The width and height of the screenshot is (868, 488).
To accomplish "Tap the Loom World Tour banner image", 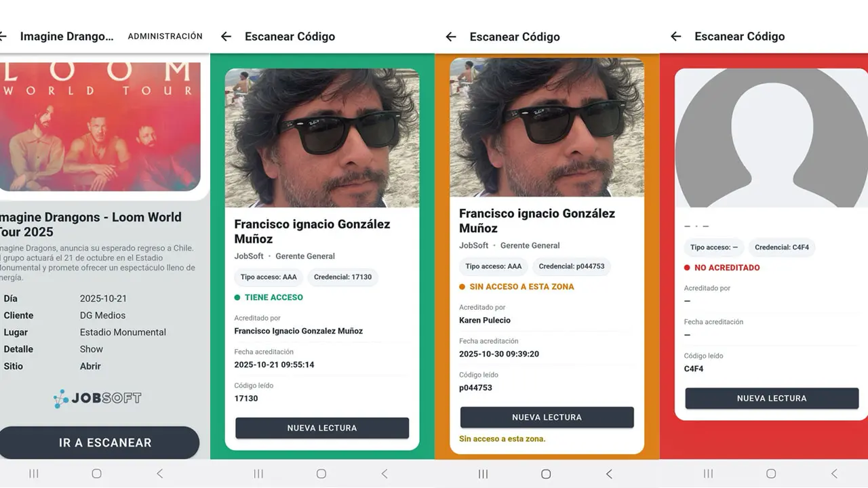I will point(100,125).
